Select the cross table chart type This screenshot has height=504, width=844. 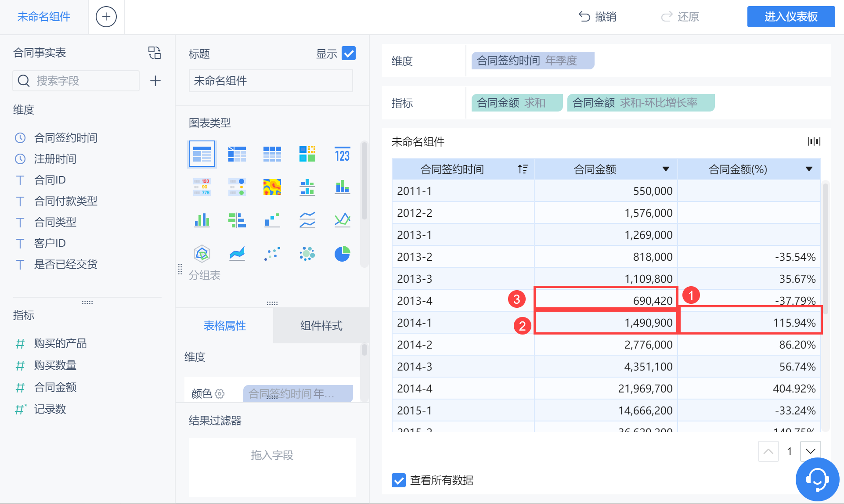[237, 155]
